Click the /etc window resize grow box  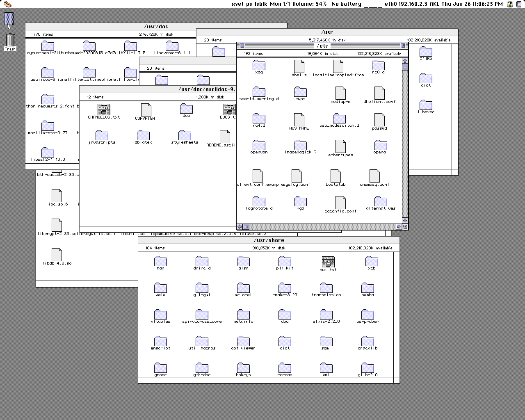pyautogui.click(x=405, y=226)
